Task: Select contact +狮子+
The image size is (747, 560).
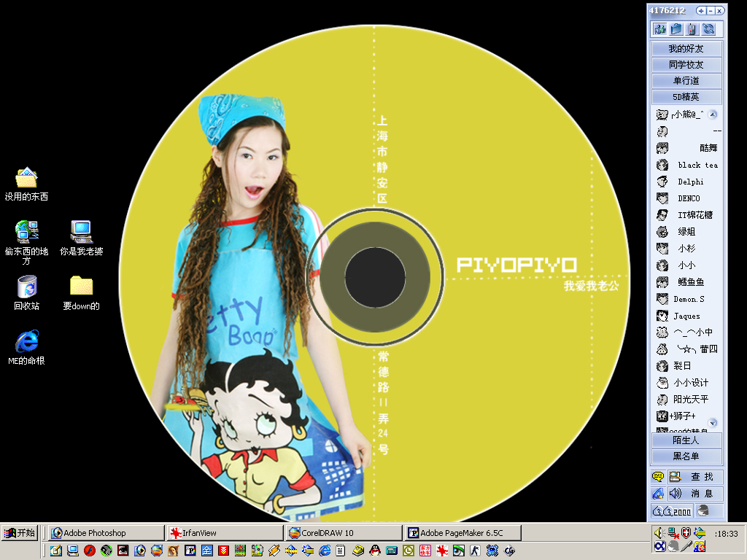Action: click(x=676, y=416)
